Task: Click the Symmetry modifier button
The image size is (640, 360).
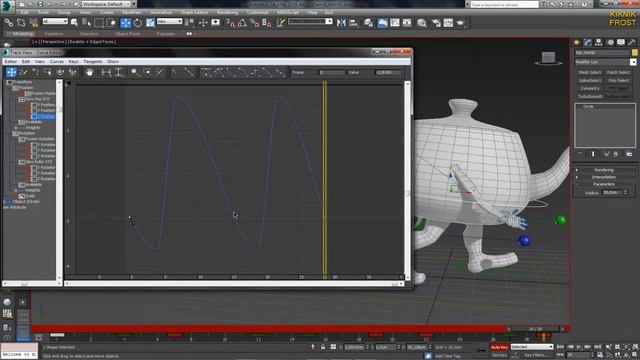Action: [x=590, y=88]
